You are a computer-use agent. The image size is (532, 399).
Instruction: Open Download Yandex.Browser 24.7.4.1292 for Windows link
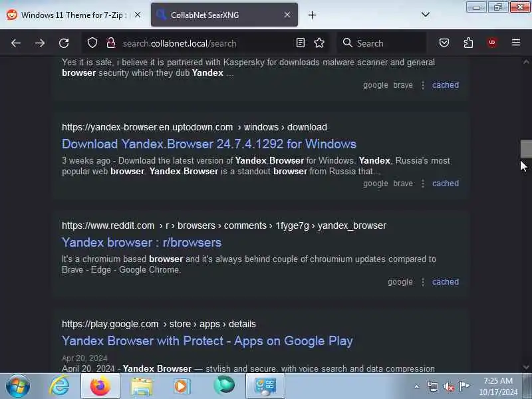coord(209,144)
